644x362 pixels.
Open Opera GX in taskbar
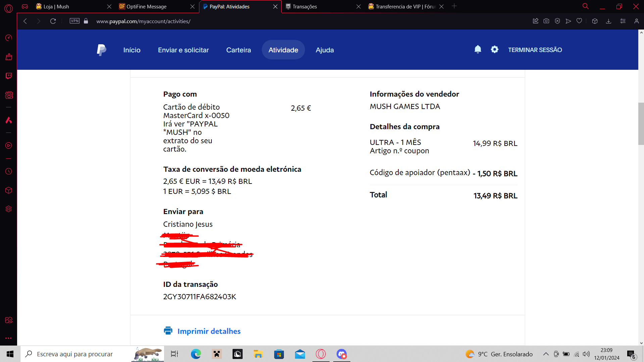point(321,354)
